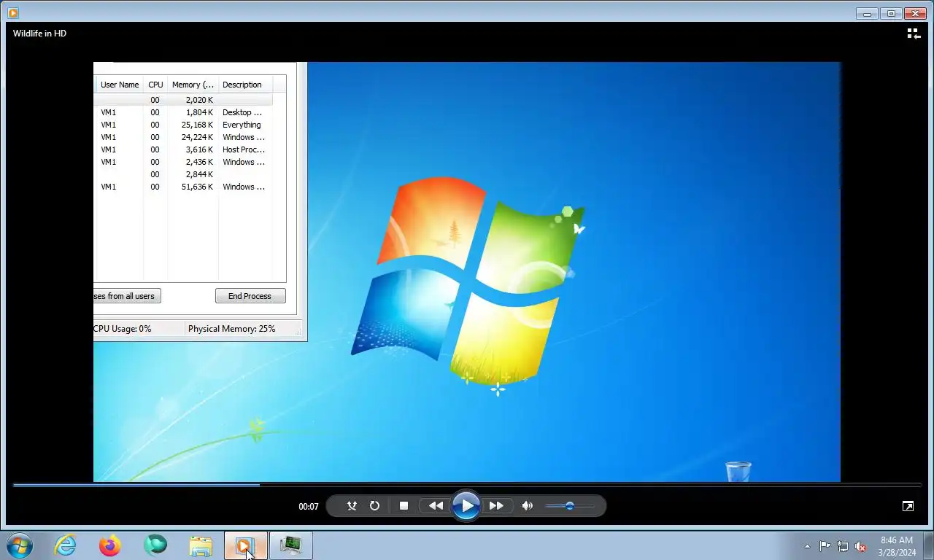Select the 3,616 K Host Proc row
The width and height of the screenshot is (934, 560).
pyautogui.click(x=183, y=149)
